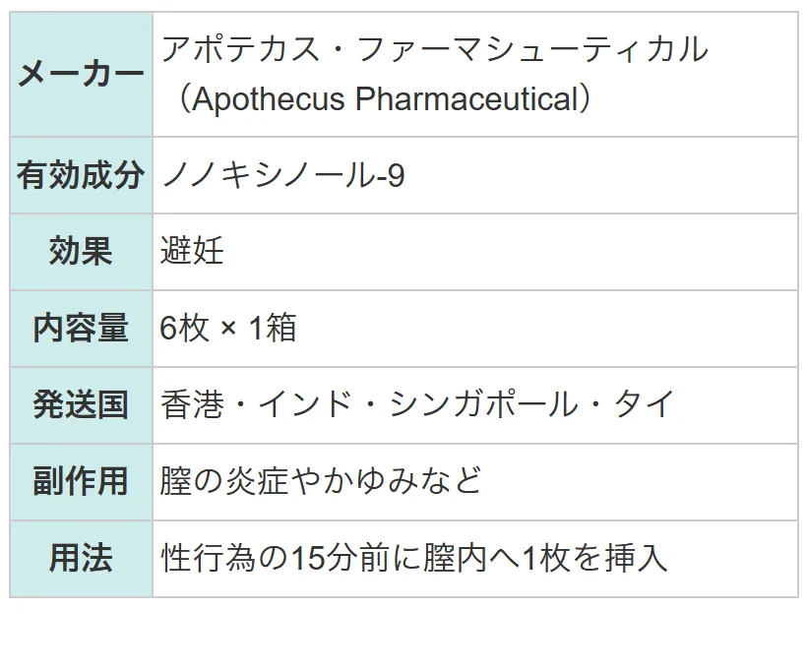Click 香港 in the shipping countries
807x672 pixels.
click(x=192, y=404)
